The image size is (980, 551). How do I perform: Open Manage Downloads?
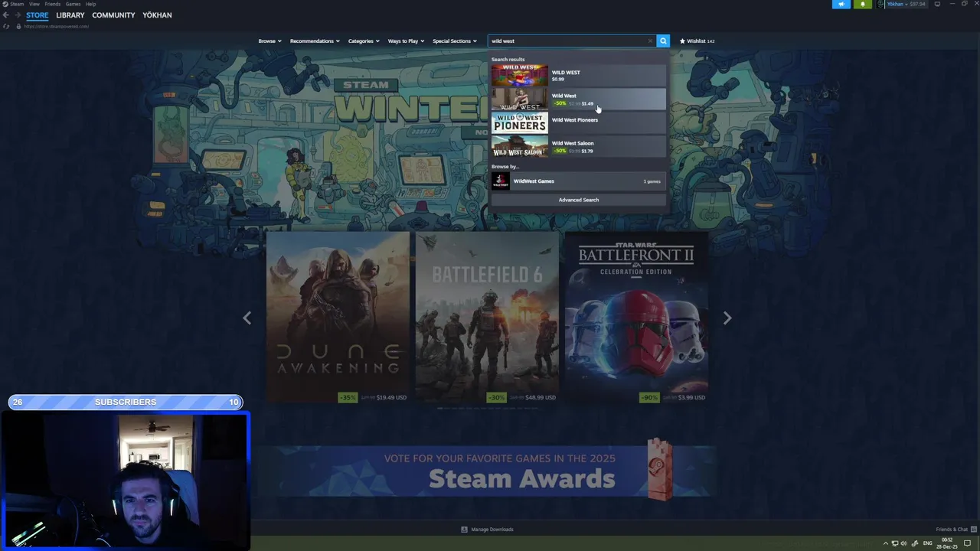[x=487, y=530]
